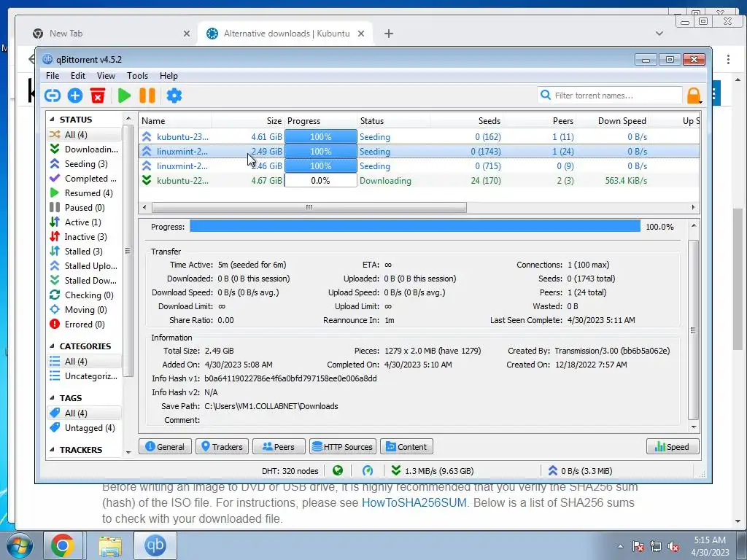
Task: Click the orange Pause toolbar icon
Action: (147, 96)
